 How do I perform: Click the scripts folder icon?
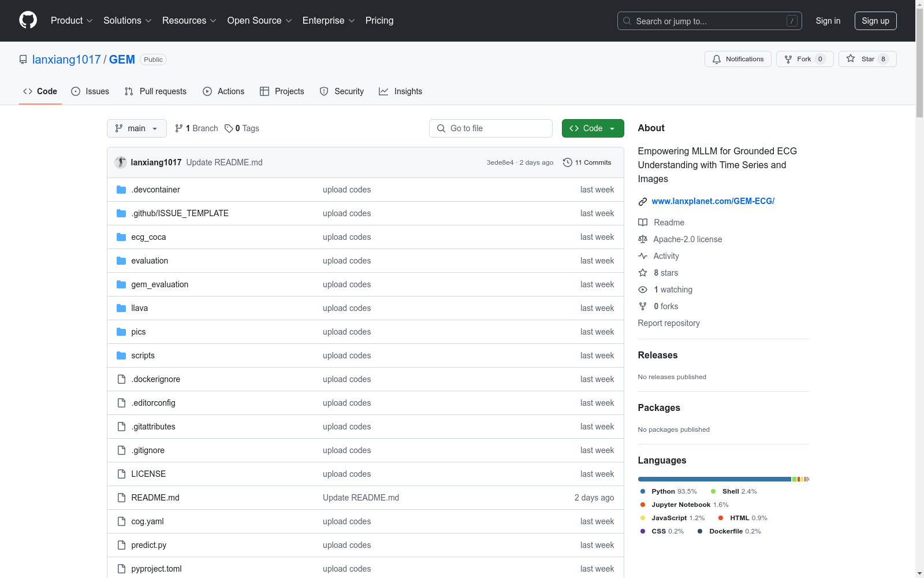(121, 355)
